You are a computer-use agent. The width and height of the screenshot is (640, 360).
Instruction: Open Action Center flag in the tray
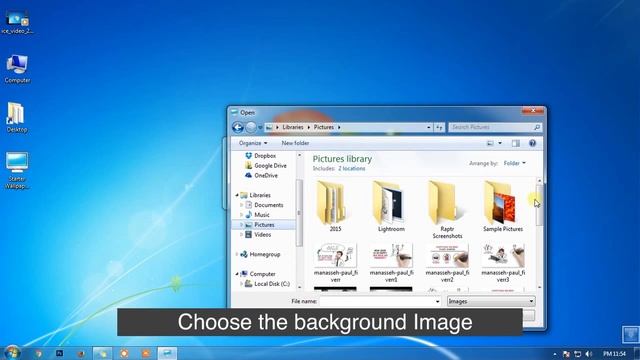pyautogui.click(x=566, y=354)
